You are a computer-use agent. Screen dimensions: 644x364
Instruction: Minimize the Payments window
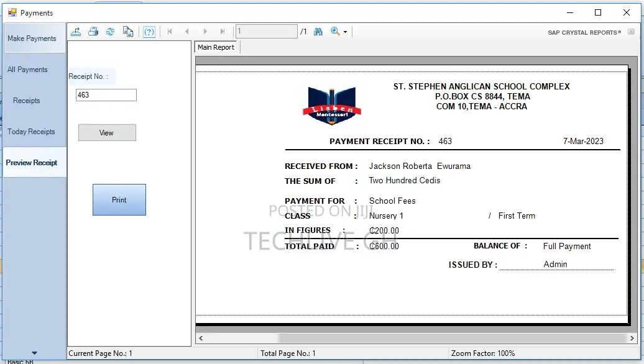pos(570,12)
